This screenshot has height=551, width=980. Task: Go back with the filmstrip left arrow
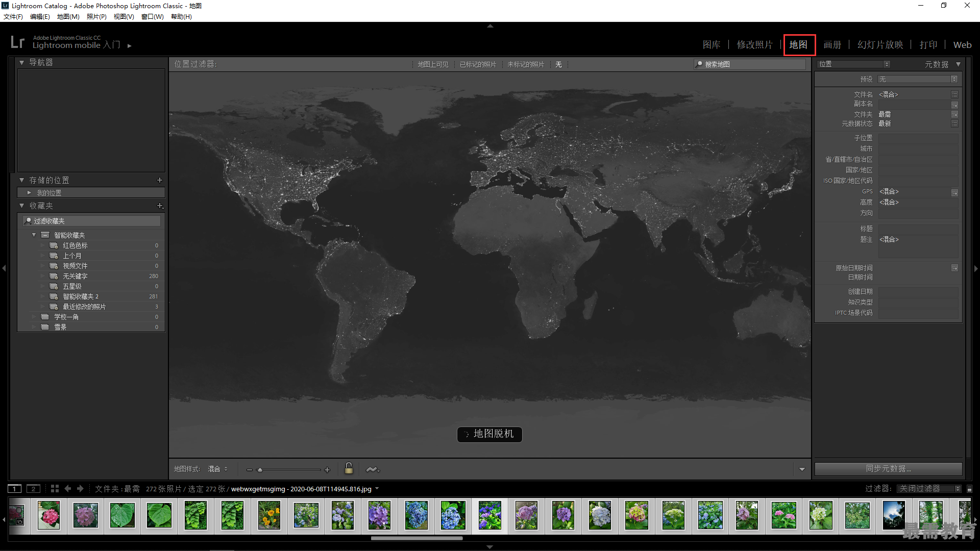67,489
